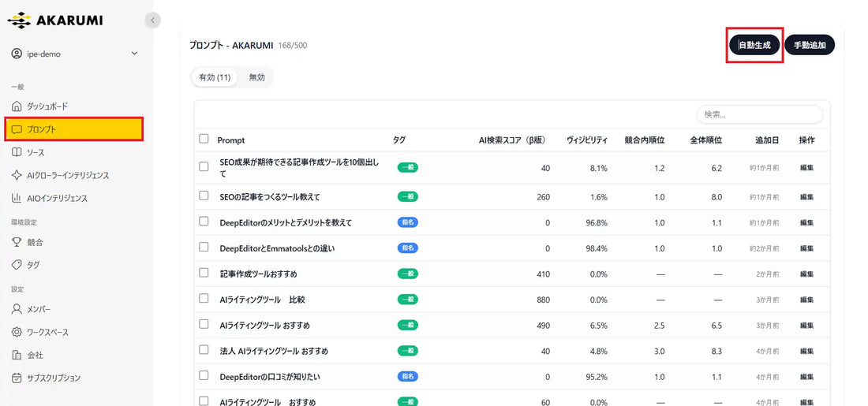
Task: Click the book icon for ソース
Action: click(17, 152)
